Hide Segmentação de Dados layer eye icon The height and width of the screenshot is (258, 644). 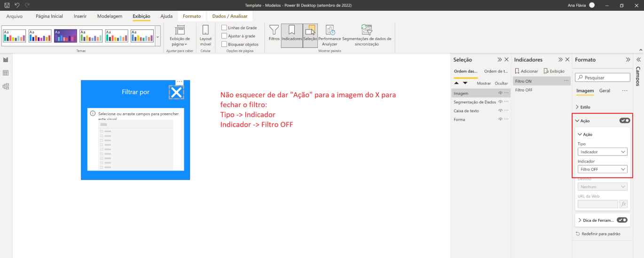tap(501, 102)
